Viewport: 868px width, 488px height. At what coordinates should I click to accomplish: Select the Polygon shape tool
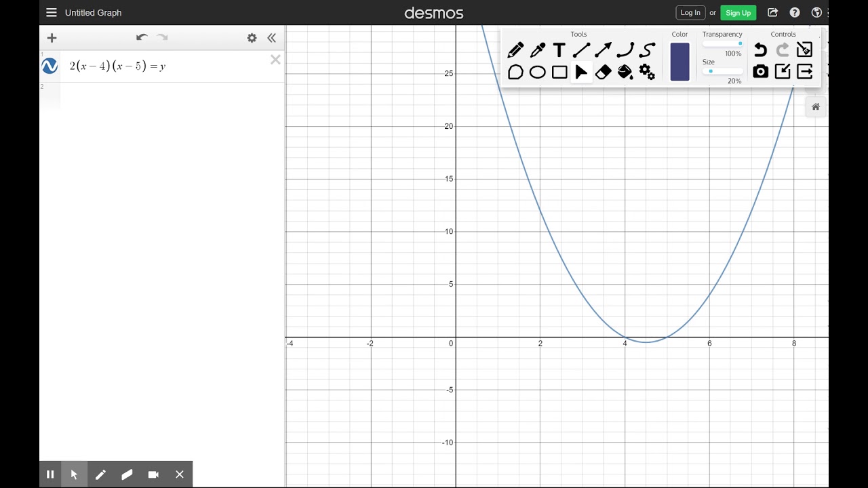click(x=515, y=72)
